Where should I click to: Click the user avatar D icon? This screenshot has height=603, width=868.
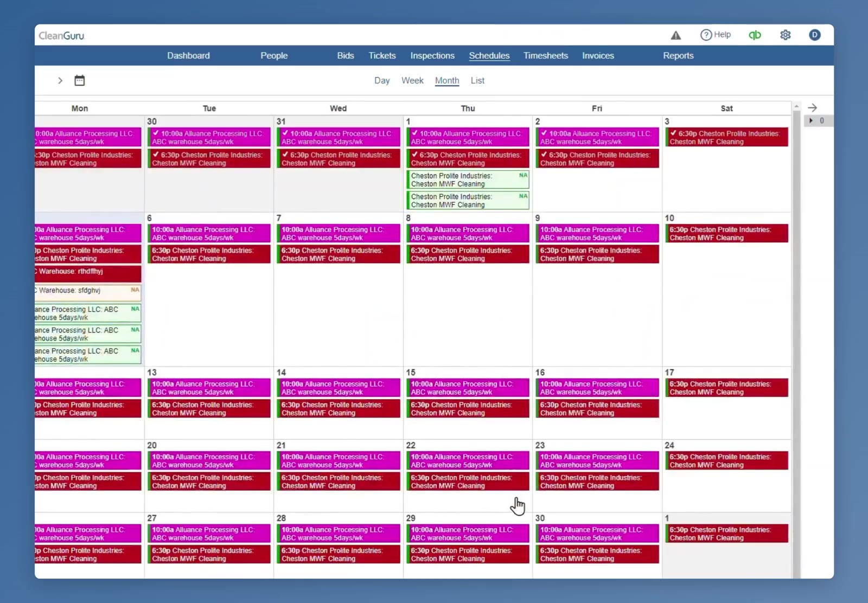814,35
